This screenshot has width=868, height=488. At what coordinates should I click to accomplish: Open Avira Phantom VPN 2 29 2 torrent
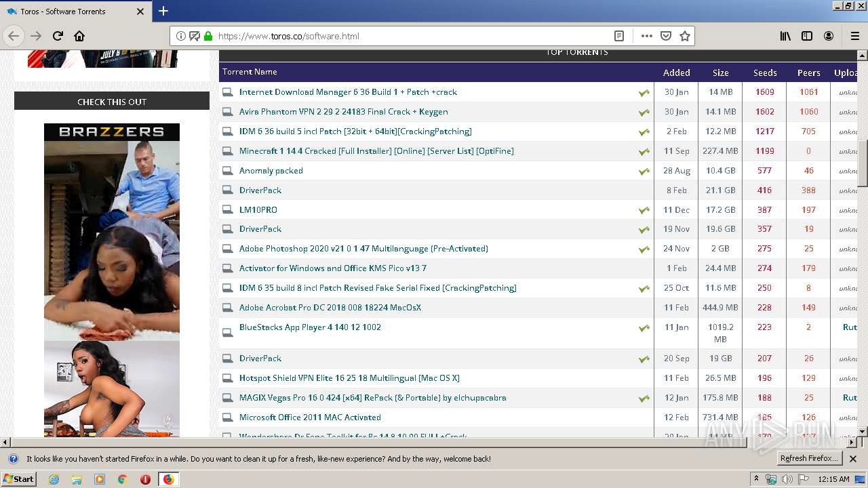pyautogui.click(x=343, y=112)
